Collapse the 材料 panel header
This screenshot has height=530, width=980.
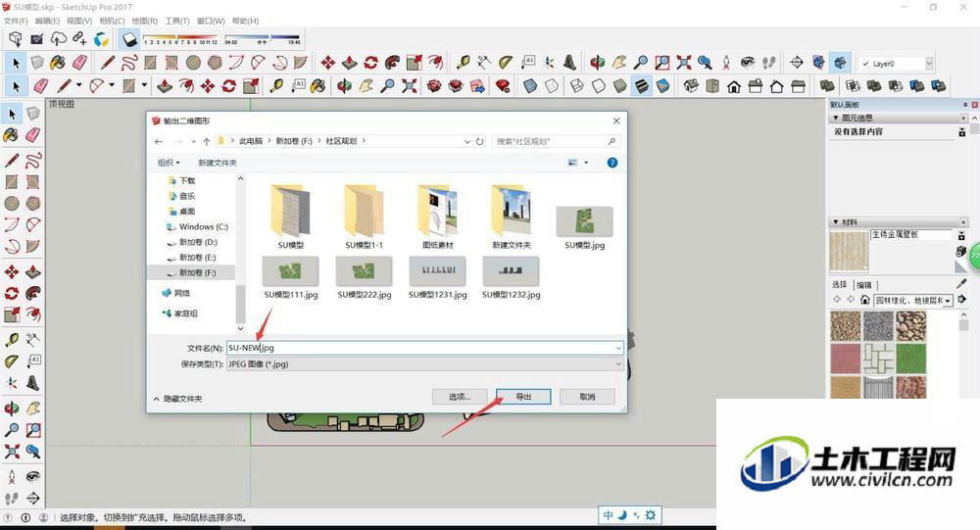836,221
